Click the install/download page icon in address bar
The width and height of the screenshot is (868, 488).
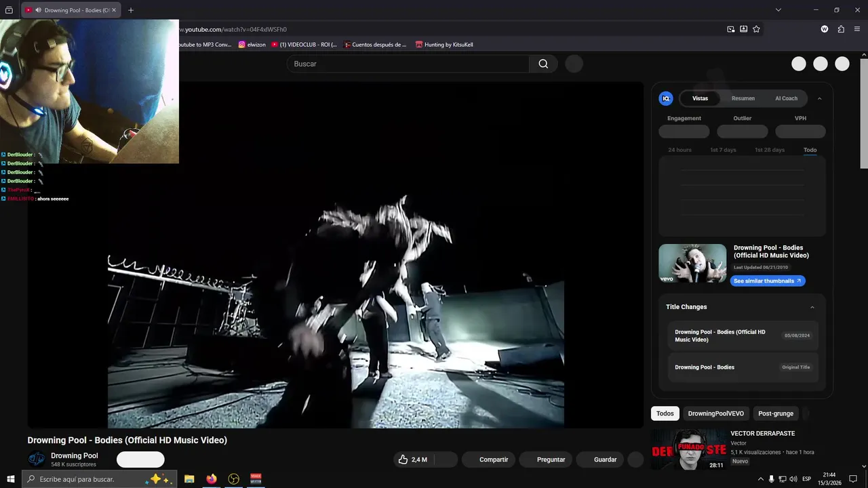click(x=743, y=29)
